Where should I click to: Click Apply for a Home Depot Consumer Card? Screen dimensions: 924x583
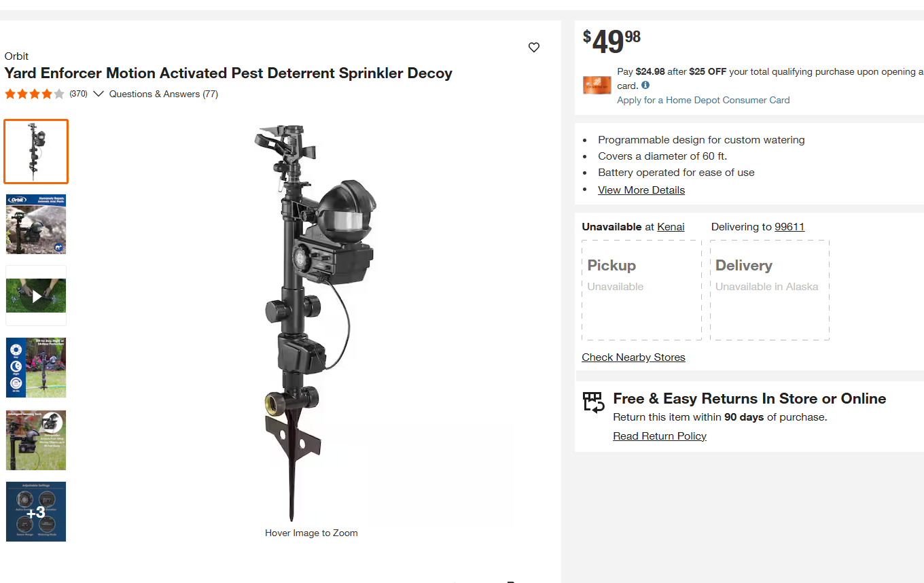point(703,100)
